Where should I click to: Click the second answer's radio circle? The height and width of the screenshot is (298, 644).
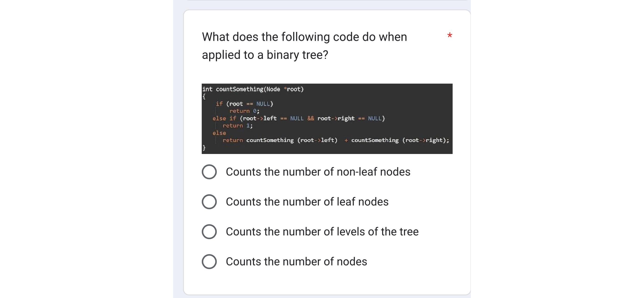(x=210, y=202)
